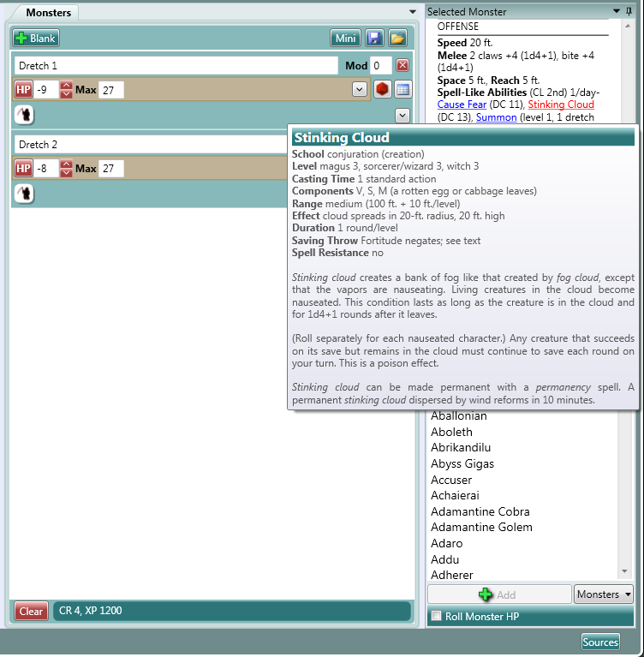This screenshot has width=644, height=657.
Task: Select Aboleth in monster list
Action: point(451,432)
